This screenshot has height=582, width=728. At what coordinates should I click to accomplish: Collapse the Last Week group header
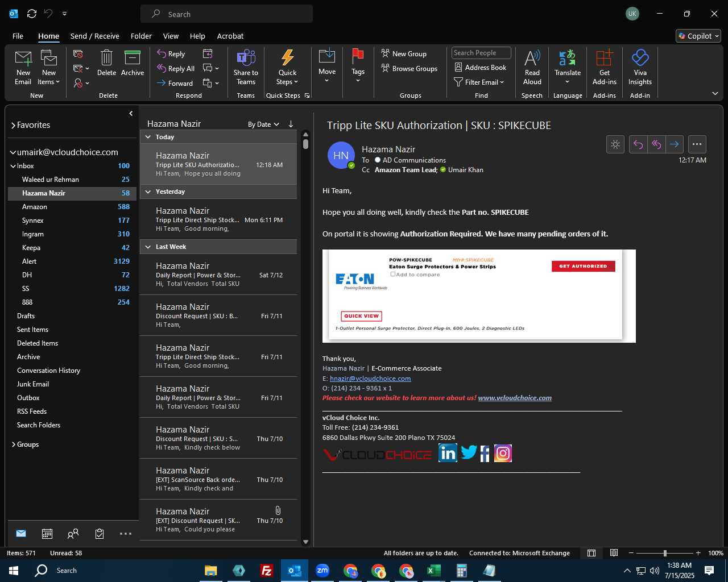148,247
